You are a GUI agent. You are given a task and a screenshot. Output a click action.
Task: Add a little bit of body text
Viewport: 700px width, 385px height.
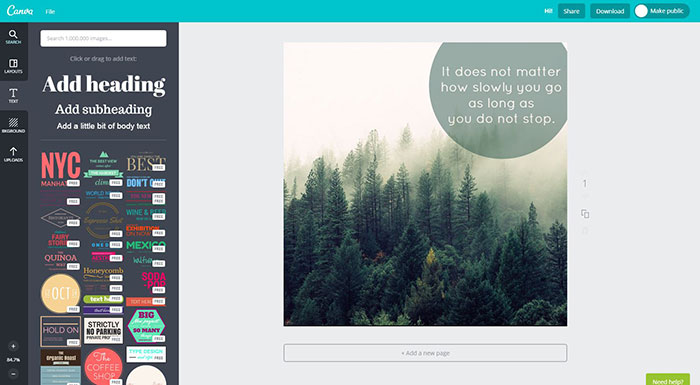coord(103,126)
